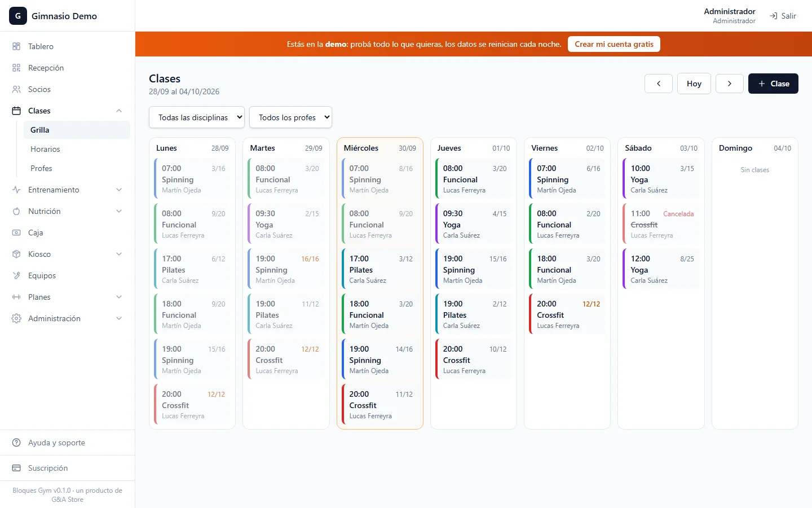Select Profes in the Clases submenu
812x508 pixels.
(41, 168)
